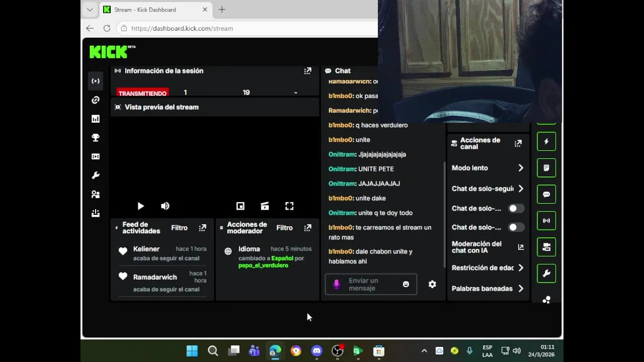This screenshot has height=362, width=644.
Task: Click the Idioma moderator action entry
Action: 268,257
